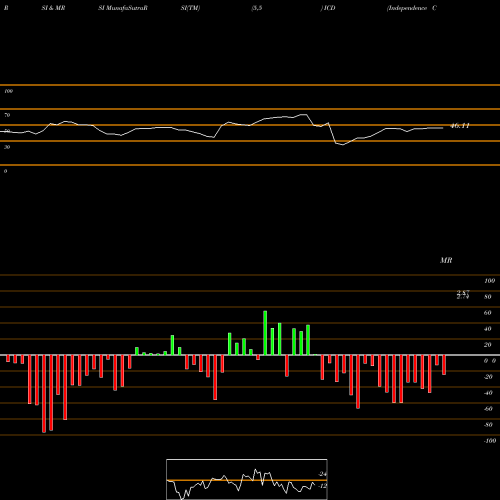Click the 'SI & MR' header text
Screen dimensions: 500x500
pyautogui.click(x=53, y=8)
